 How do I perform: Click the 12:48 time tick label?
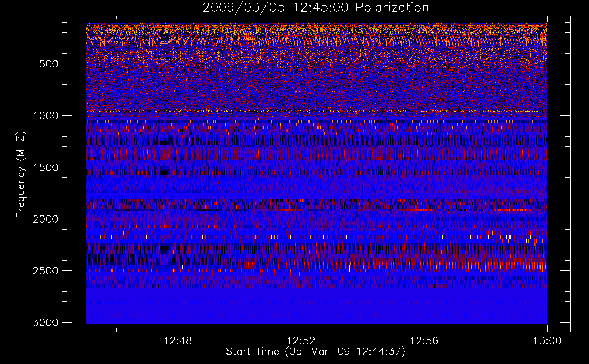pyautogui.click(x=178, y=341)
